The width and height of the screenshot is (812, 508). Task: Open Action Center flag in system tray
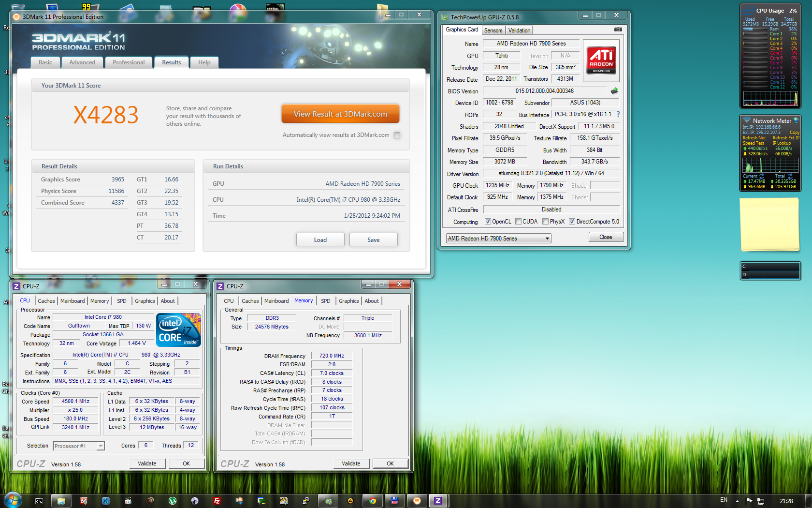tap(749, 501)
